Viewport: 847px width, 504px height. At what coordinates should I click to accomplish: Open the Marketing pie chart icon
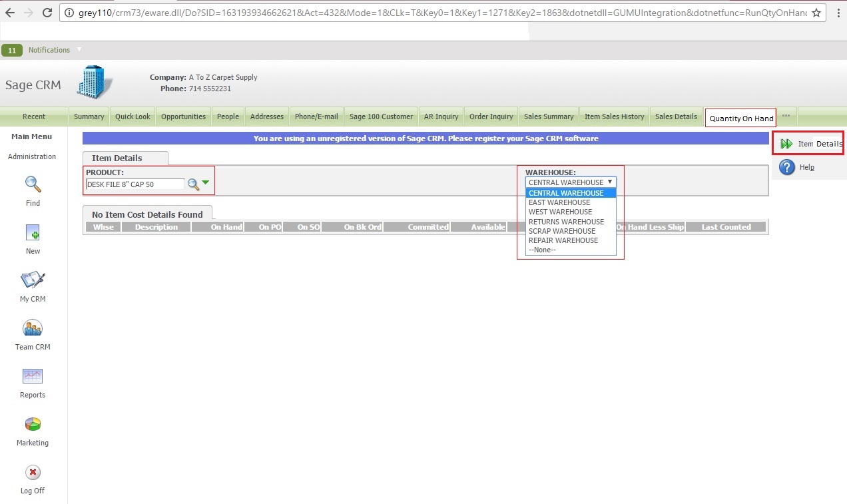(x=33, y=424)
